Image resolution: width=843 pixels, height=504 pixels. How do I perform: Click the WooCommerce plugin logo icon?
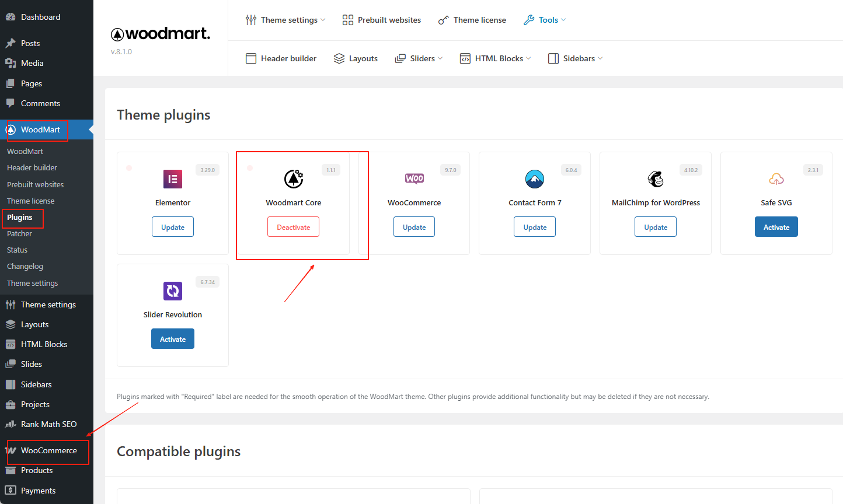[x=414, y=178]
